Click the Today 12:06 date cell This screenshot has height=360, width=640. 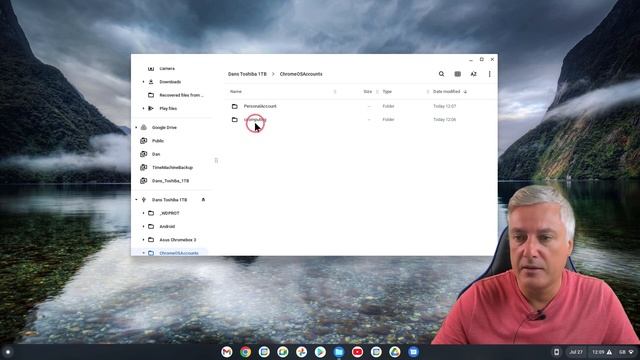click(444, 120)
